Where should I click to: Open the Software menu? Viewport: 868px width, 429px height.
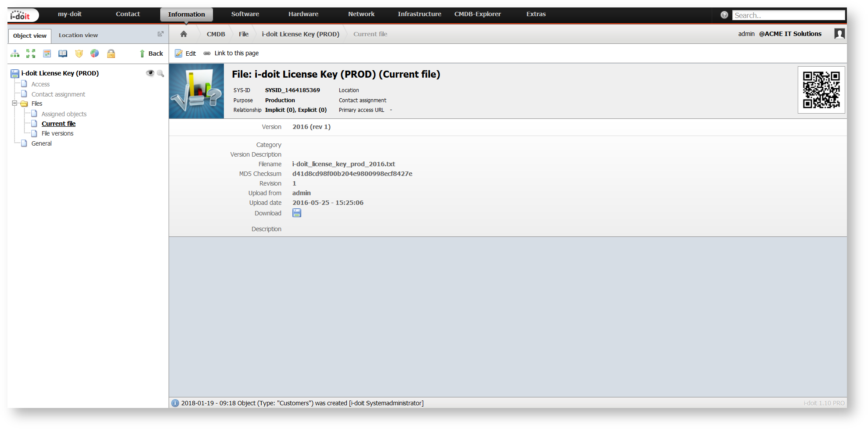(245, 14)
